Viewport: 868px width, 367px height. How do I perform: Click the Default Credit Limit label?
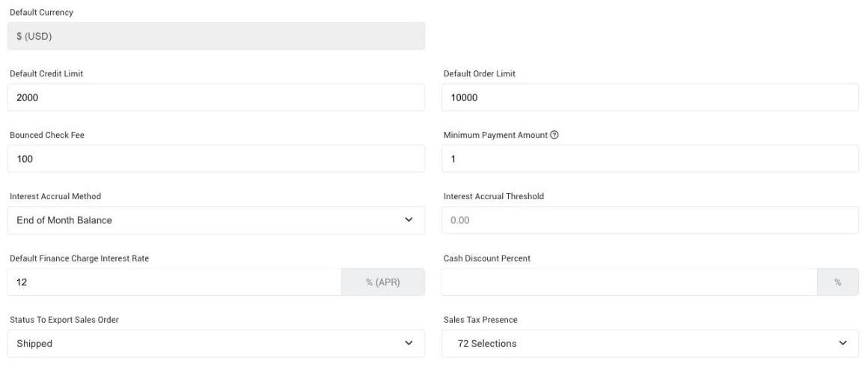[46, 73]
